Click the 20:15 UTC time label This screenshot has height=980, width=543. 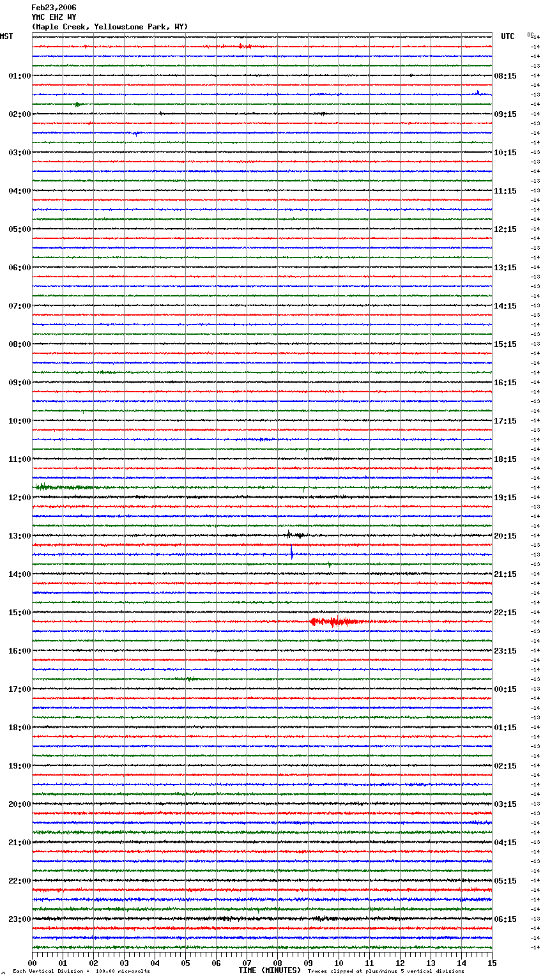tap(505, 536)
